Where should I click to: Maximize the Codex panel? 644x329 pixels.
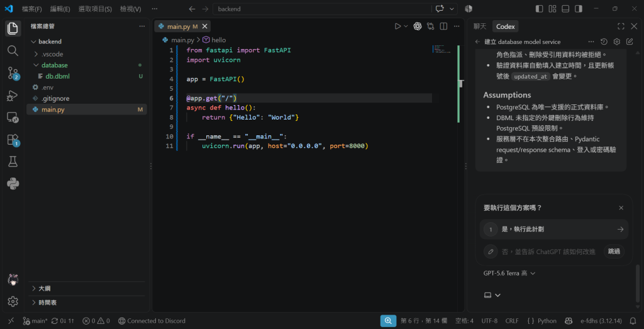coord(621,26)
